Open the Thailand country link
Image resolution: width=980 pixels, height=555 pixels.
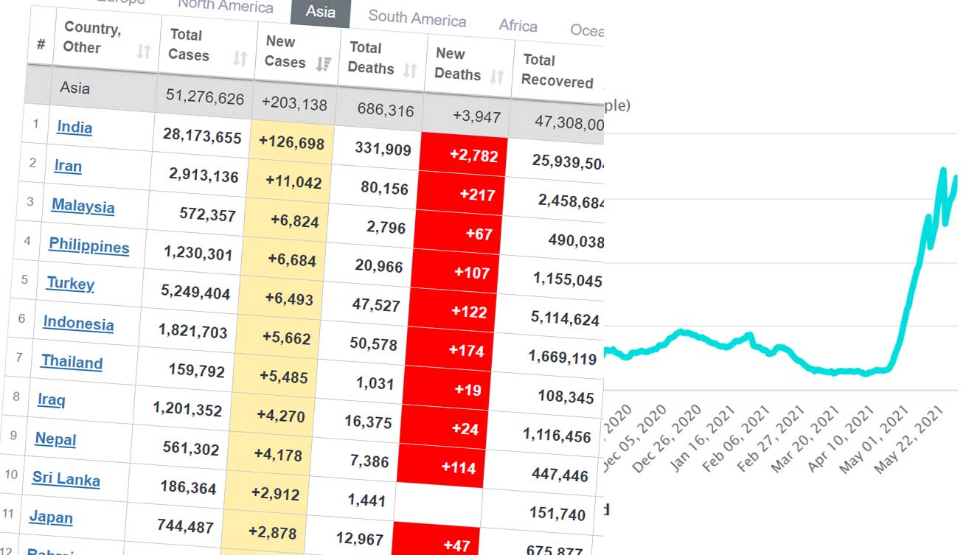point(72,361)
